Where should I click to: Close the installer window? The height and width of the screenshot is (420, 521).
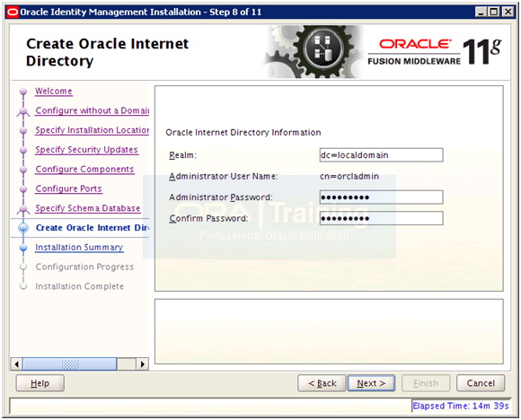(x=508, y=13)
